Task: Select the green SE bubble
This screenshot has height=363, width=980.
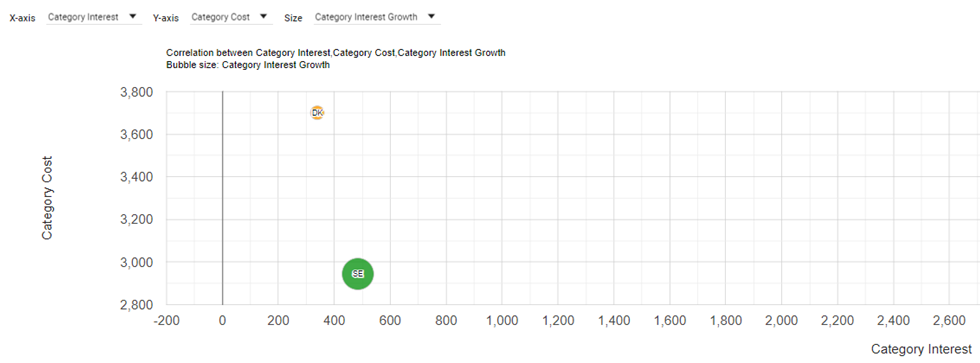Action: point(358,274)
